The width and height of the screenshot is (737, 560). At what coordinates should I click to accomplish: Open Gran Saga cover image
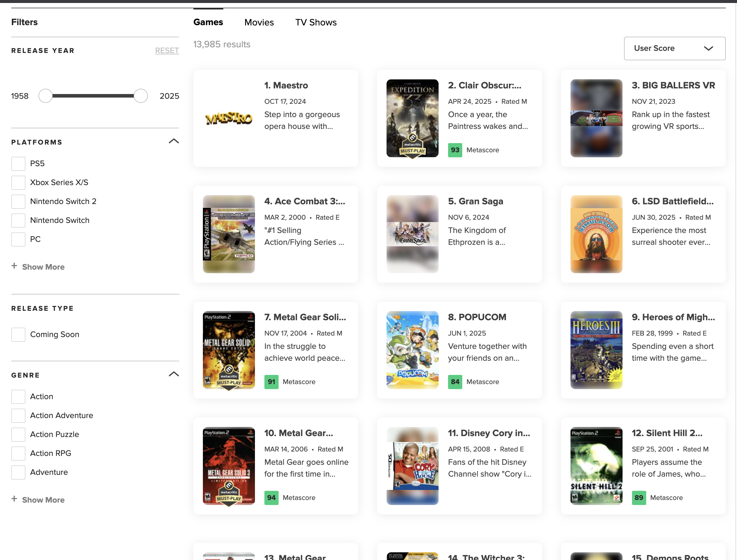[412, 234]
